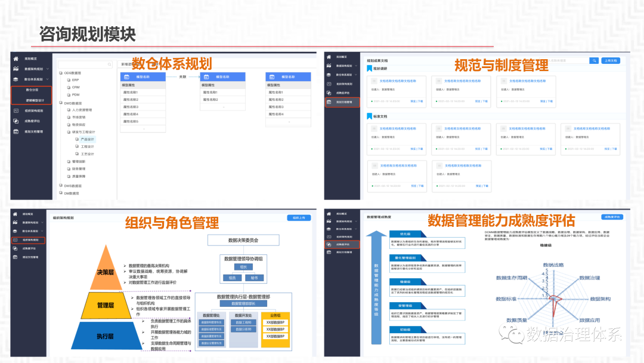Expand the DWS数据层 tree node

72,186
